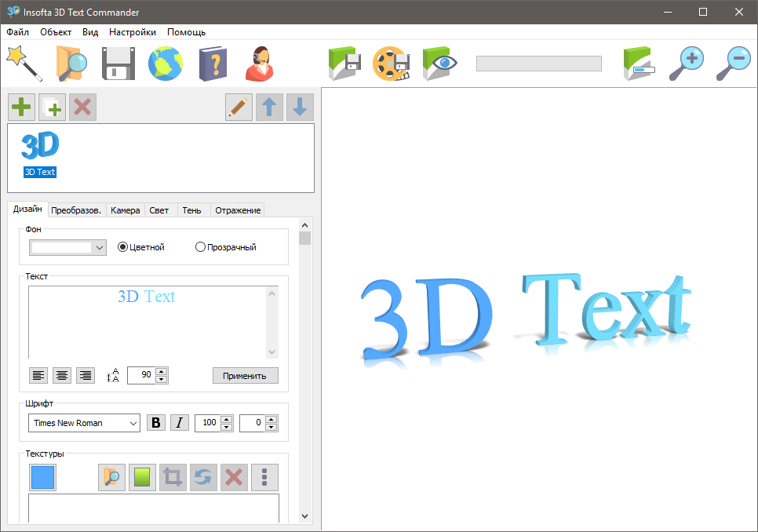The height and width of the screenshot is (532, 758).
Task: Open more texture options dots
Action: [264, 477]
